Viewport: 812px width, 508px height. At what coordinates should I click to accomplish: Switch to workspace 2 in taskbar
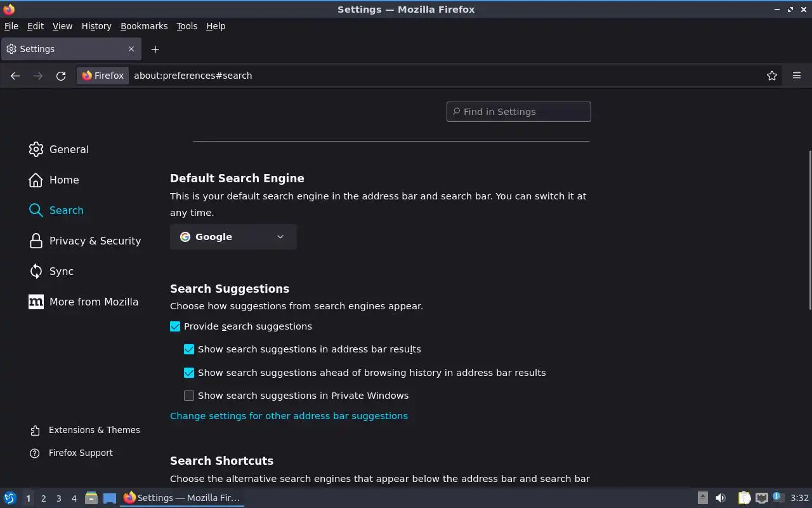click(43, 498)
